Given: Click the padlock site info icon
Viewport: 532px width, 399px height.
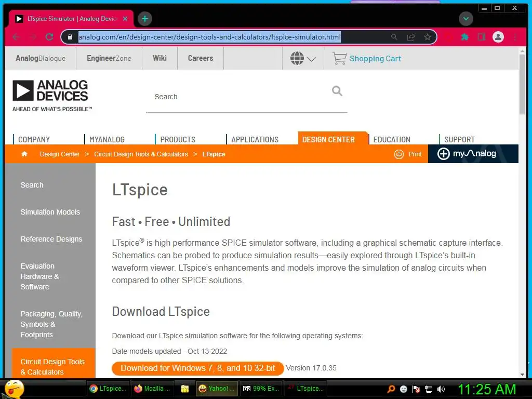Looking at the screenshot, I should click(x=70, y=37).
